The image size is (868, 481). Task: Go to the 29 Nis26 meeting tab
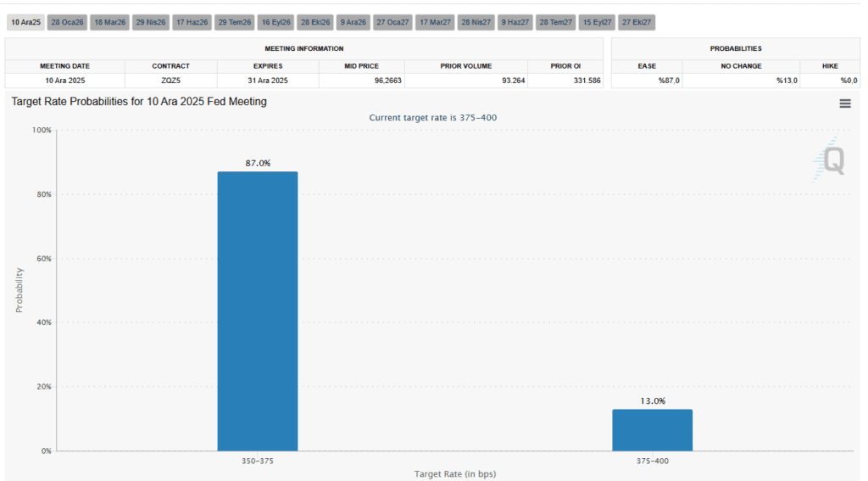point(151,22)
